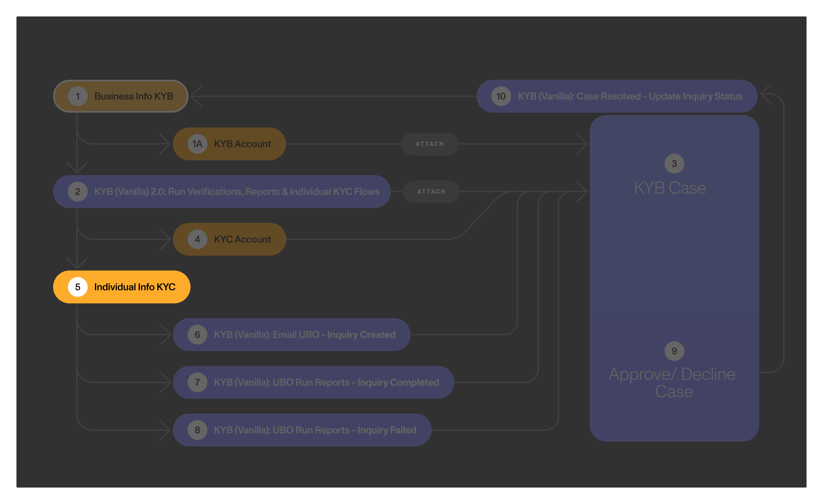Click the KYB Vanilla 2.0 Run Verifications node
Image resolution: width=823 pixels, height=504 pixels.
point(236,191)
